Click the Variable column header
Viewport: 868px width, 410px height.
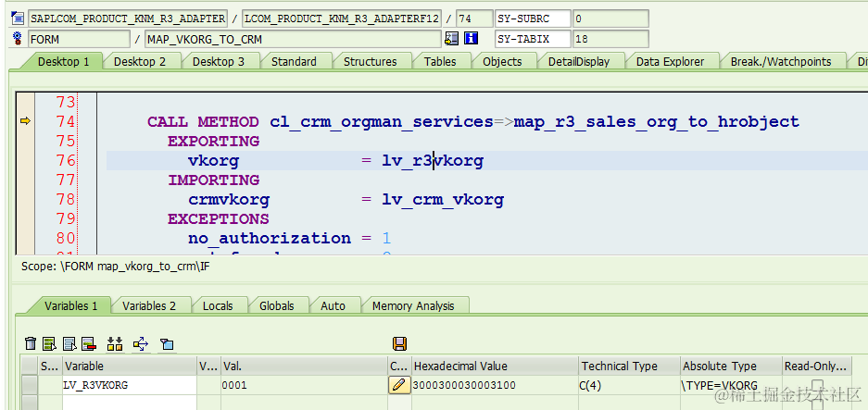pos(130,367)
